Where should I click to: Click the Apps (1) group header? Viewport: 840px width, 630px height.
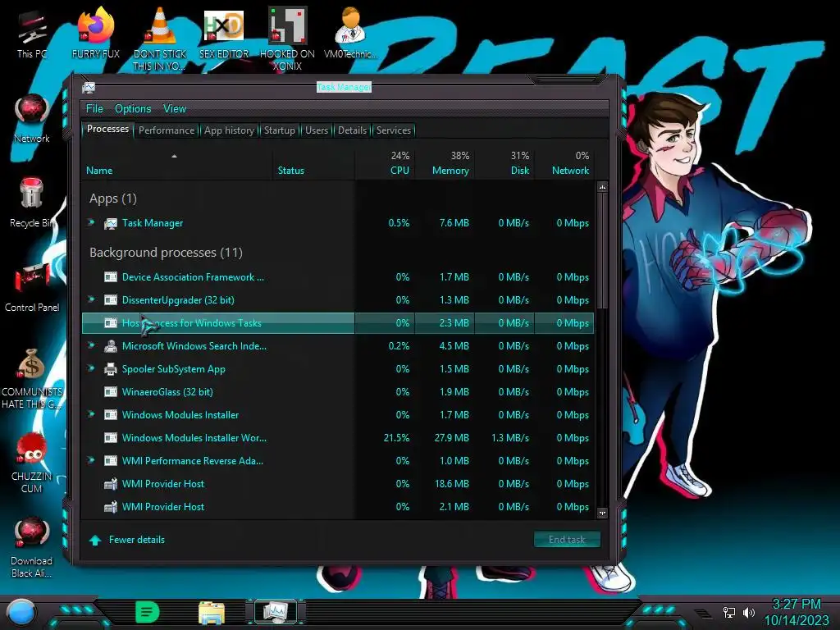click(113, 199)
